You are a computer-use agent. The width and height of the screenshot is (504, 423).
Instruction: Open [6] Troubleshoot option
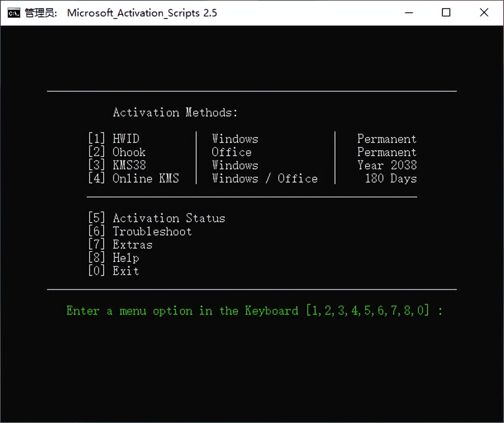pyautogui.click(x=140, y=231)
